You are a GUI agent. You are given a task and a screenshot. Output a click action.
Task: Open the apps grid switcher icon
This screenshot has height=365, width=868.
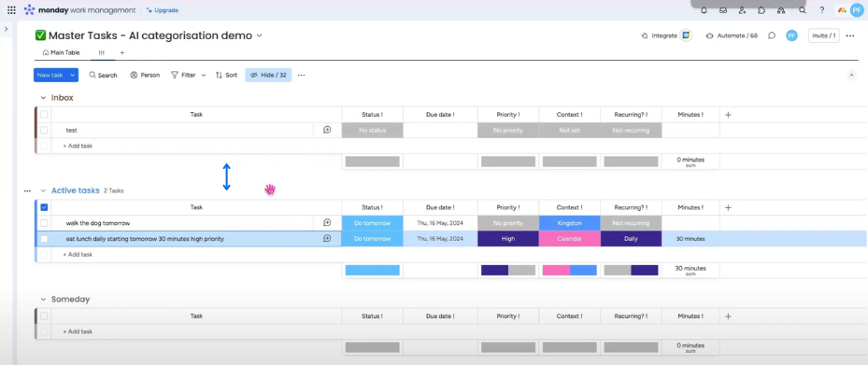coord(11,10)
